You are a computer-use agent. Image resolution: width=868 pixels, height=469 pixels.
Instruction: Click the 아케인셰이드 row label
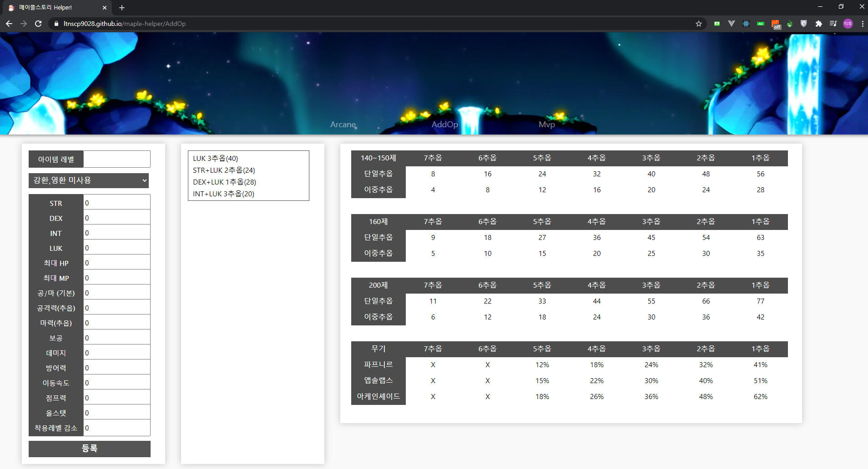click(x=378, y=397)
